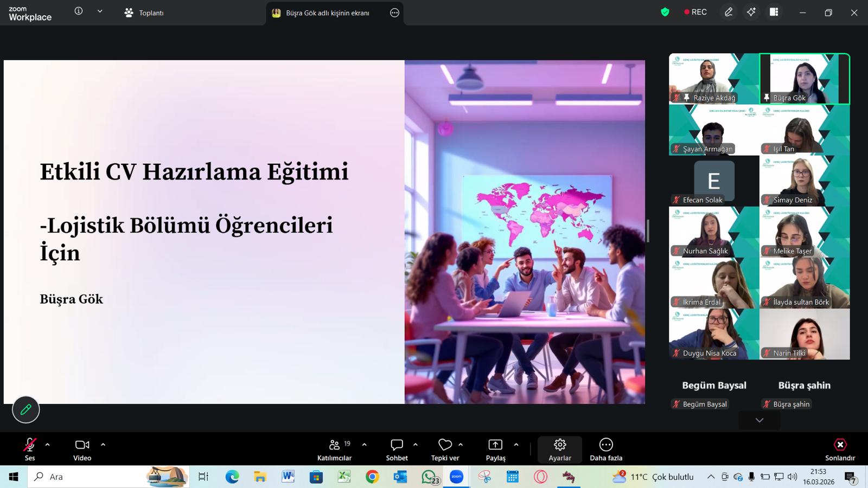Viewport: 868px width, 488px height.
Task: Open the AI Companion sparkle icon
Action: pos(751,12)
